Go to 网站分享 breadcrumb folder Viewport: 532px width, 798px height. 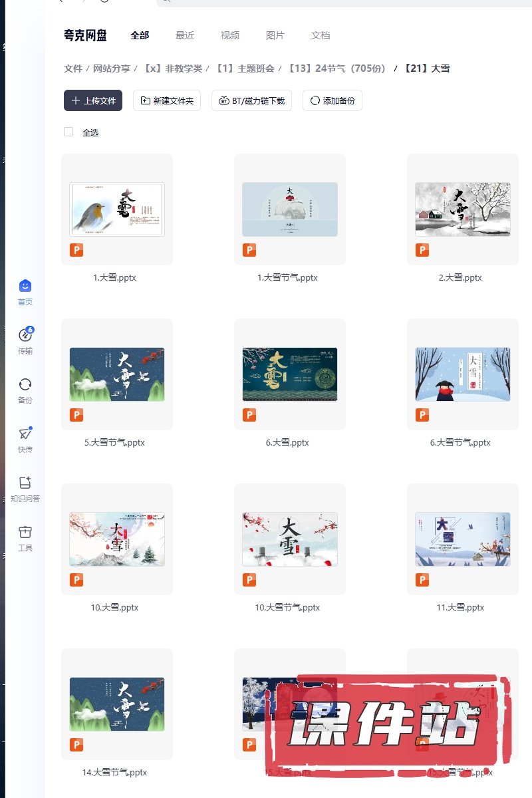(x=112, y=68)
